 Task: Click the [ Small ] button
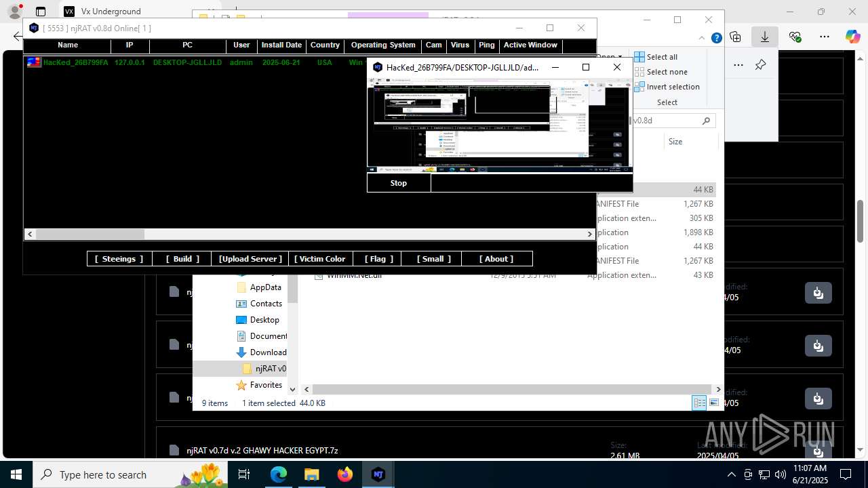click(432, 259)
